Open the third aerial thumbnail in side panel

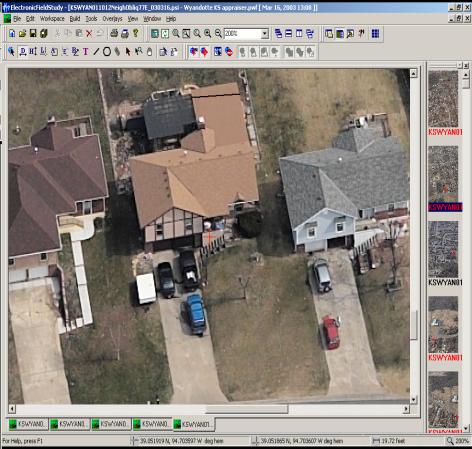[x=443, y=249]
